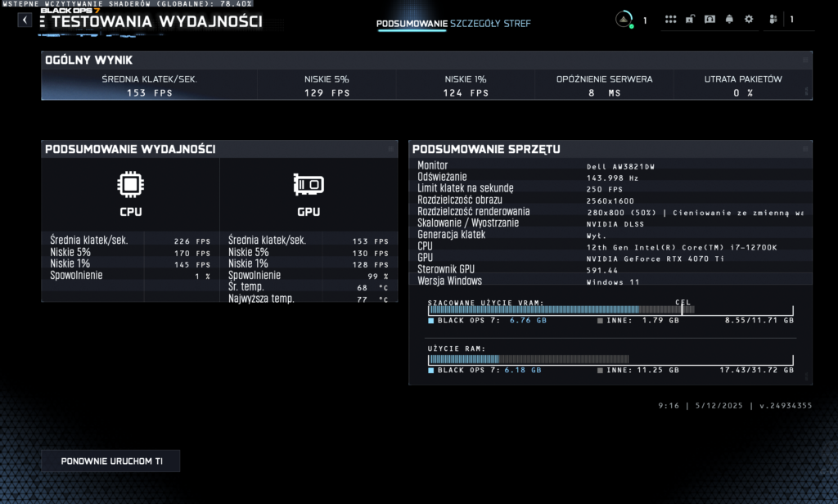Click the GPU graphics card icon
The height and width of the screenshot is (504, 838).
pyautogui.click(x=309, y=185)
